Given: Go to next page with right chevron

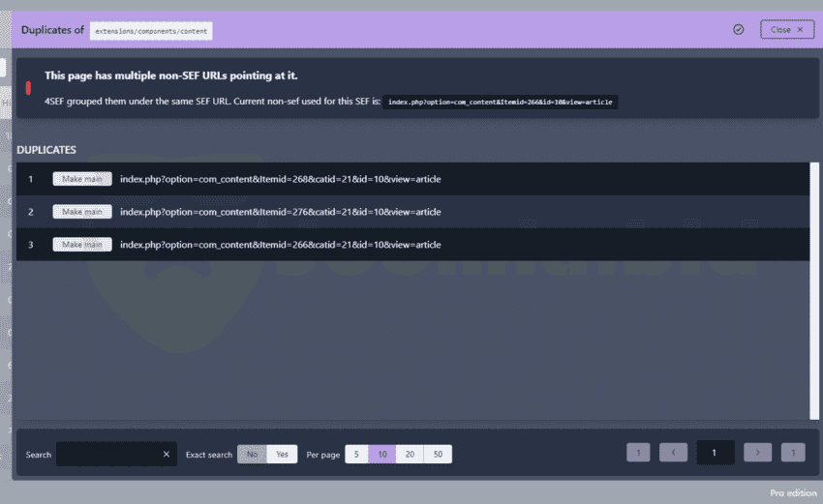Looking at the screenshot, I should (x=758, y=453).
